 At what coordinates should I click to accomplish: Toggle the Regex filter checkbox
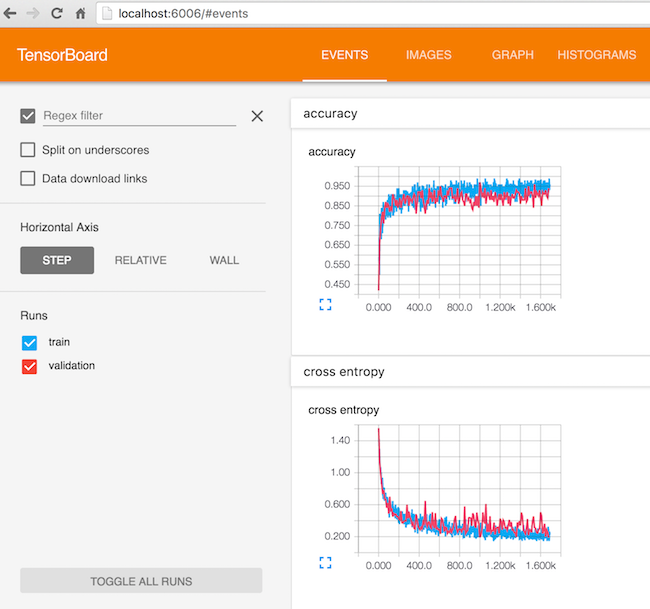pos(28,116)
